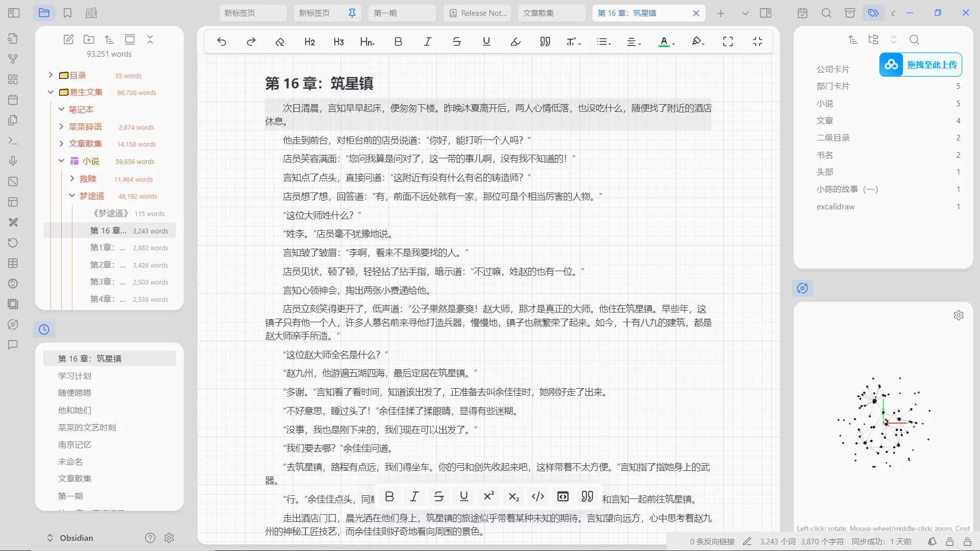Open the graph view settings gear
Screen dimensions: 980x551
(959, 315)
